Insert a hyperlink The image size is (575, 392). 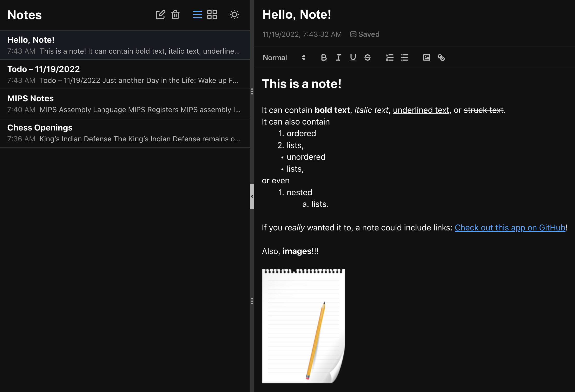[441, 57]
